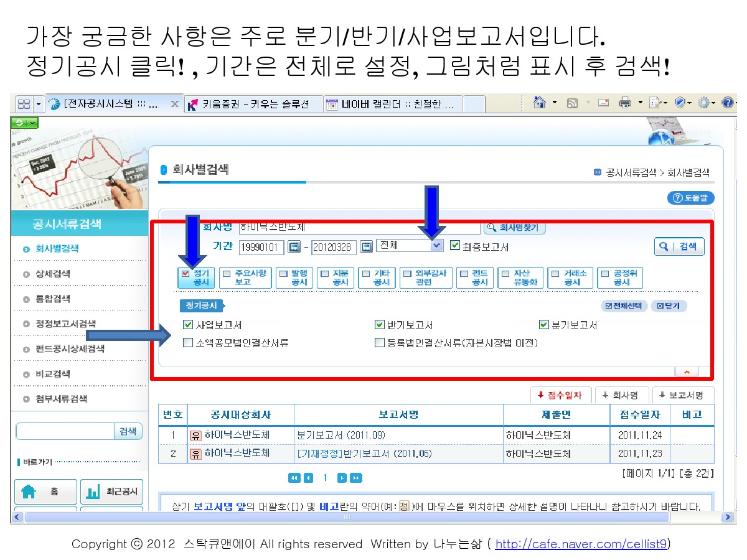The height and width of the screenshot is (560, 747).
Task: Click the 회사명 company name input field
Action: 359,228
